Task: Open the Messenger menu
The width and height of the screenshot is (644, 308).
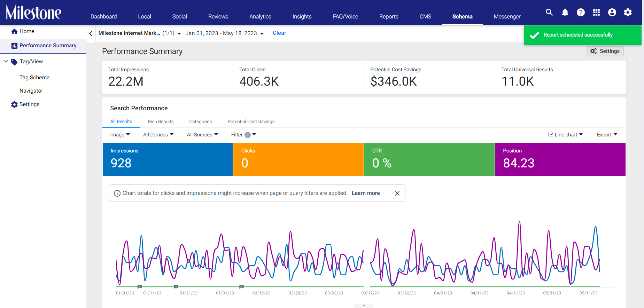Action: 507,16
